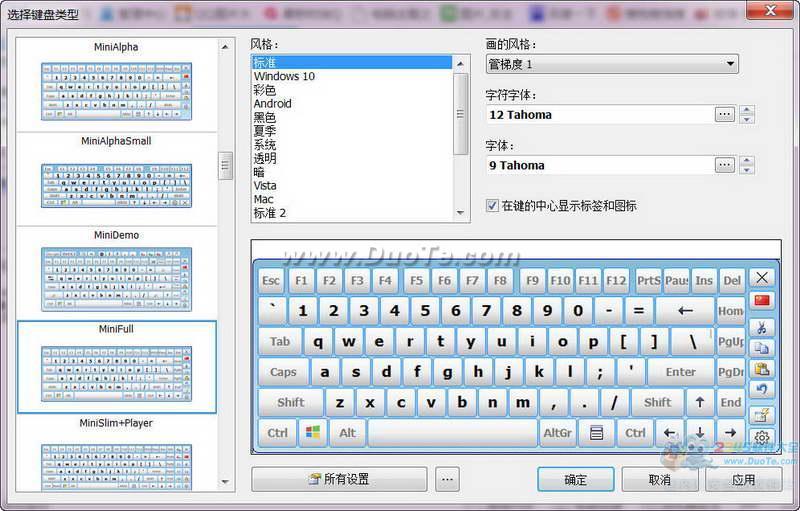
Task: Click the backspace arrow key
Action: pos(685,311)
